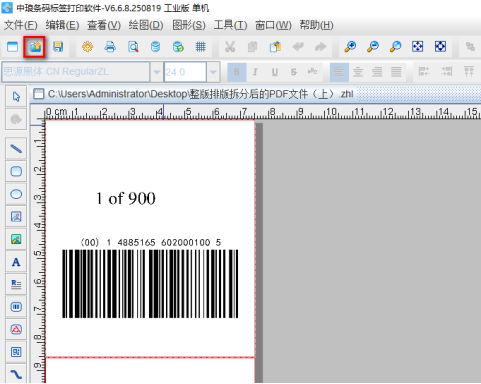Open the 文件(F) menu
Screen dimensions: 481x384
(21, 25)
